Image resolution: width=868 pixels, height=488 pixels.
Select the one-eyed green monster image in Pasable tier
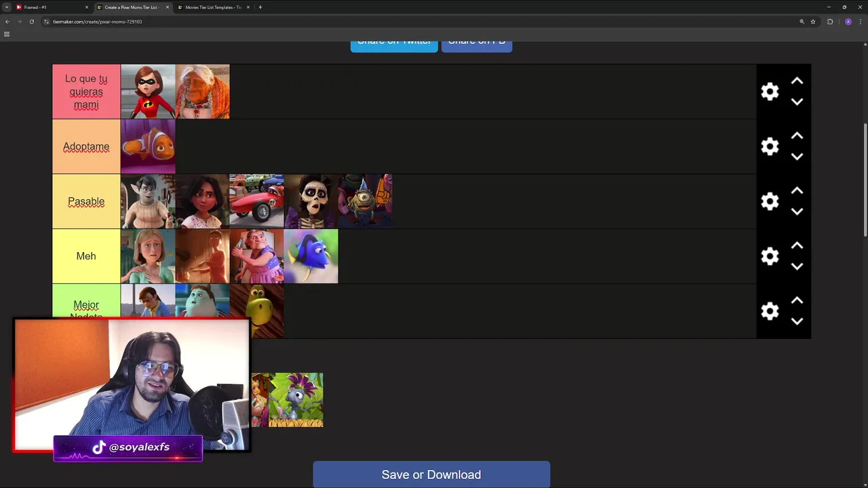tap(366, 201)
